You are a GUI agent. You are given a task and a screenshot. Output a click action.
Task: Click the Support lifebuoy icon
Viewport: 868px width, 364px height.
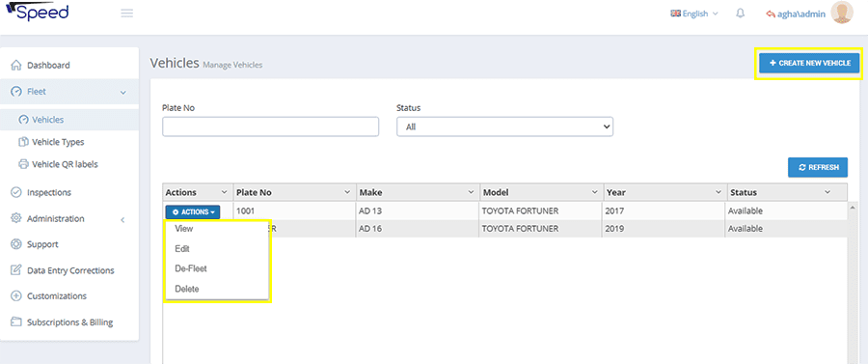tap(16, 244)
